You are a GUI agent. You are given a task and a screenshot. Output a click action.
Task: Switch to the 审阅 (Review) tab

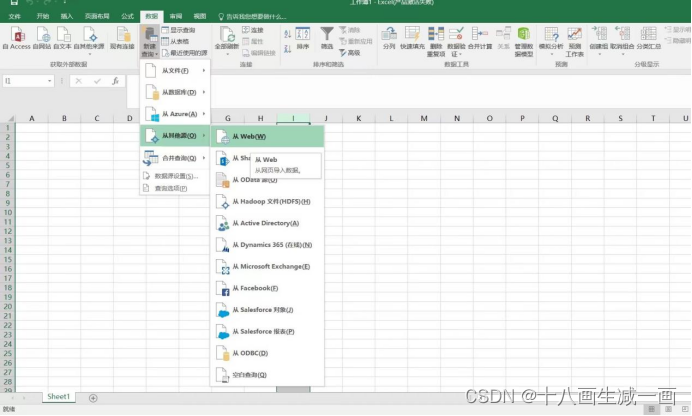tap(176, 16)
